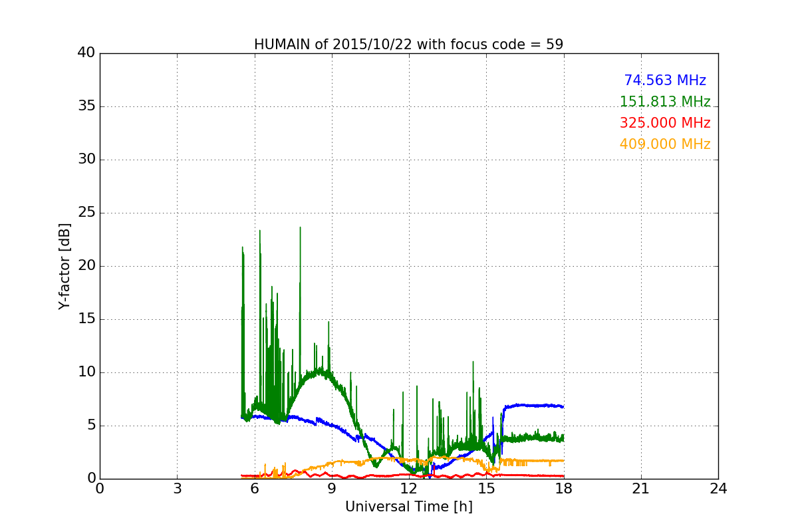
Task: Click x-axis tick label 12
Action: (409, 489)
